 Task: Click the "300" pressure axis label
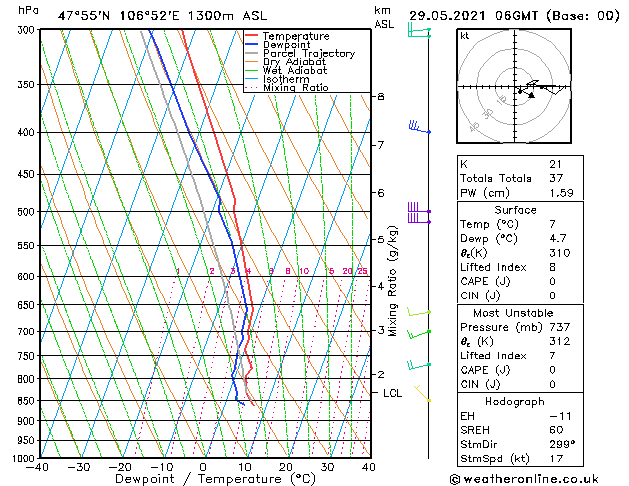28,30
